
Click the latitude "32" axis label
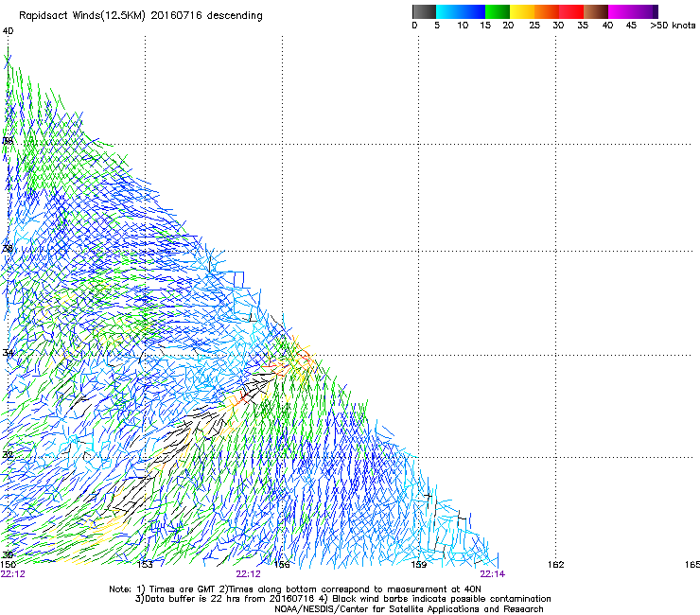pos(8,455)
